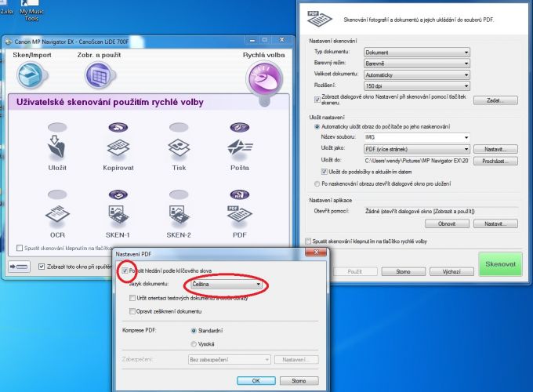Screen dimensions: 533x392
Task: Click Procházet... button
Action: coord(495,161)
